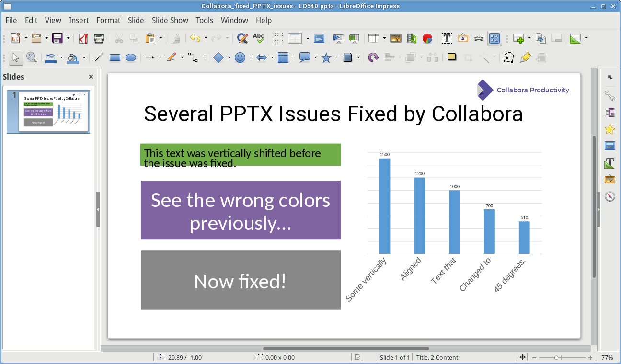Expand the Symbol Shapes smiley dropdown
The image size is (621, 364).
(251, 57)
